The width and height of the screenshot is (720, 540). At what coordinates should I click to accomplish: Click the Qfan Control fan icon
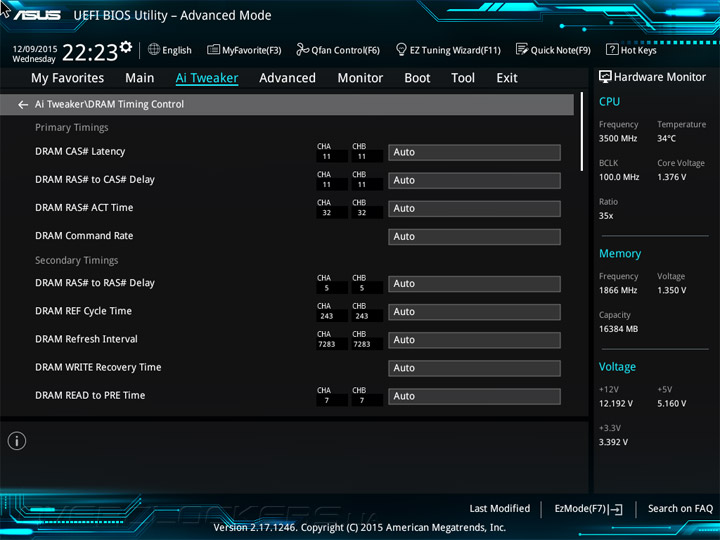pos(302,49)
